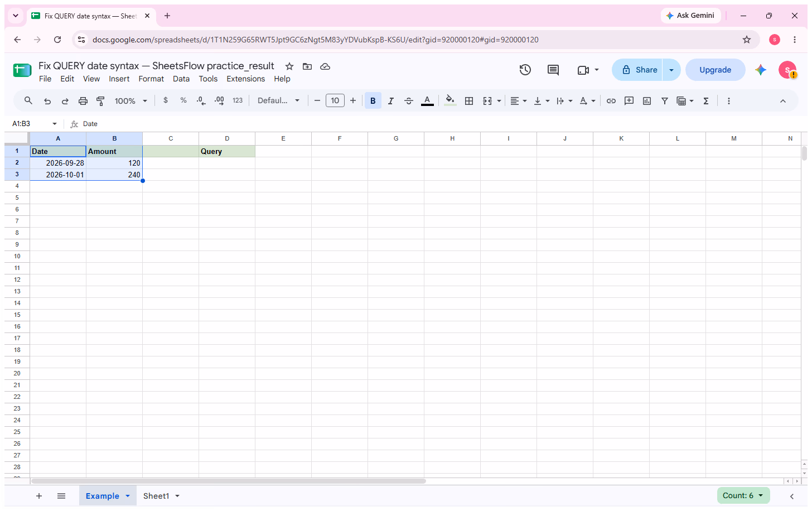Viewport: 812px width, 511px height.
Task: Increase decimal places icon
Action: [219, 100]
